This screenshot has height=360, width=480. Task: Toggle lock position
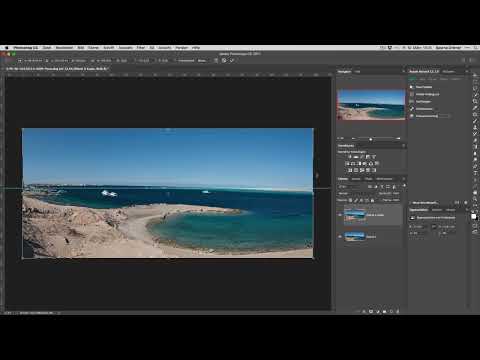point(361,200)
